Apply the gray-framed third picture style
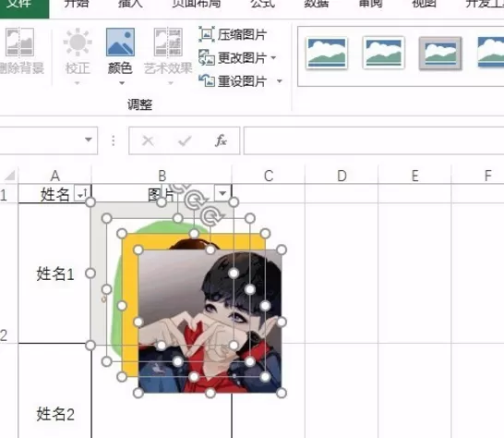 (x=440, y=53)
